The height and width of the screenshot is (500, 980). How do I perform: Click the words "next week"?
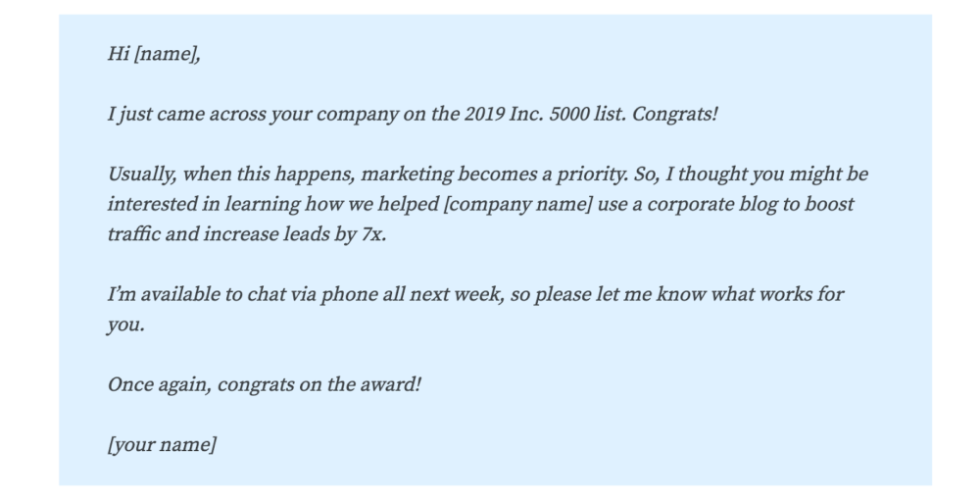(460, 295)
